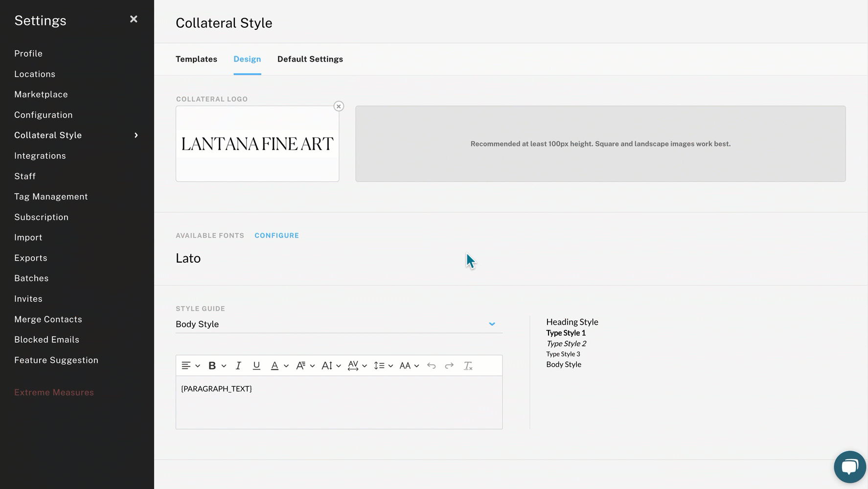Toggle underline formatting in the editor toolbar

[256, 366]
